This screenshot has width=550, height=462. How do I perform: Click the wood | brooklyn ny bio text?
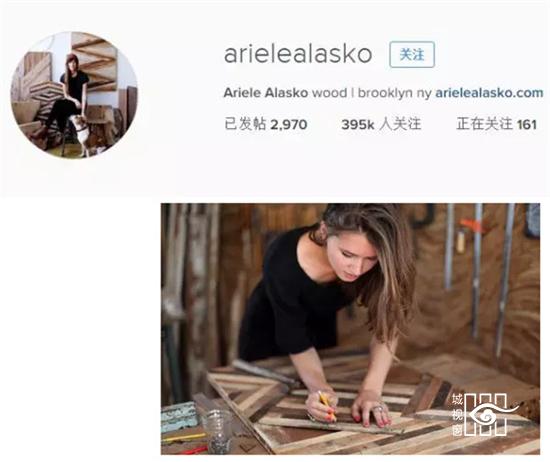[371, 93]
